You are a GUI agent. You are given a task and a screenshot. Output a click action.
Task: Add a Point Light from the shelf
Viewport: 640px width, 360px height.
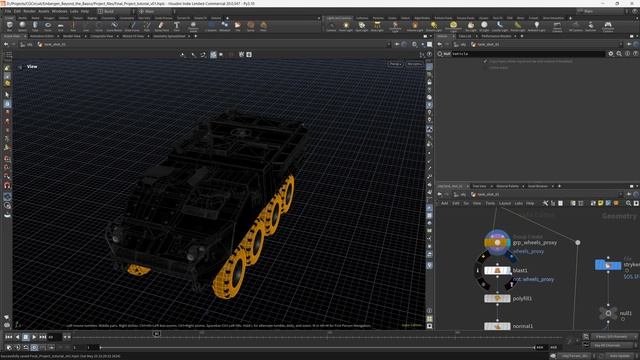(346, 27)
